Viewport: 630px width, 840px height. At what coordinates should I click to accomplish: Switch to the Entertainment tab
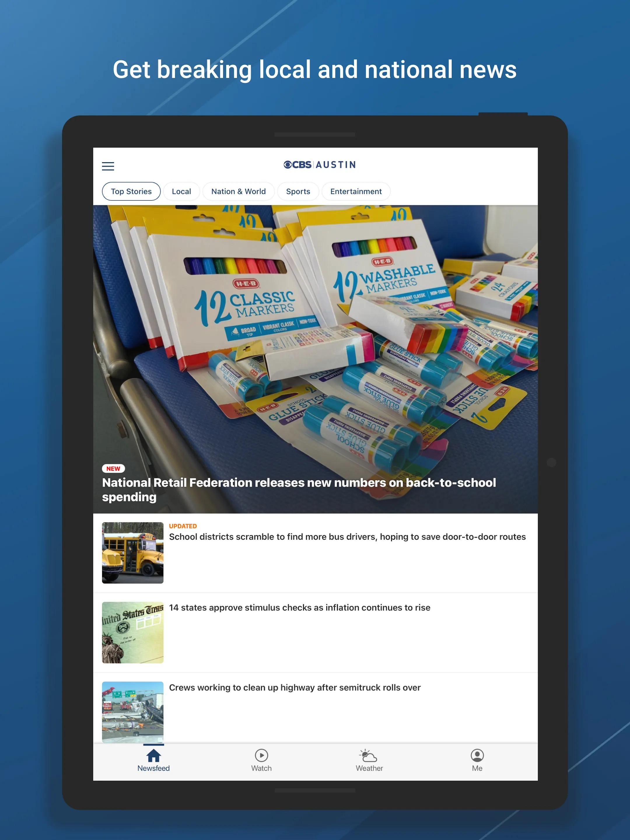(356, 191)
